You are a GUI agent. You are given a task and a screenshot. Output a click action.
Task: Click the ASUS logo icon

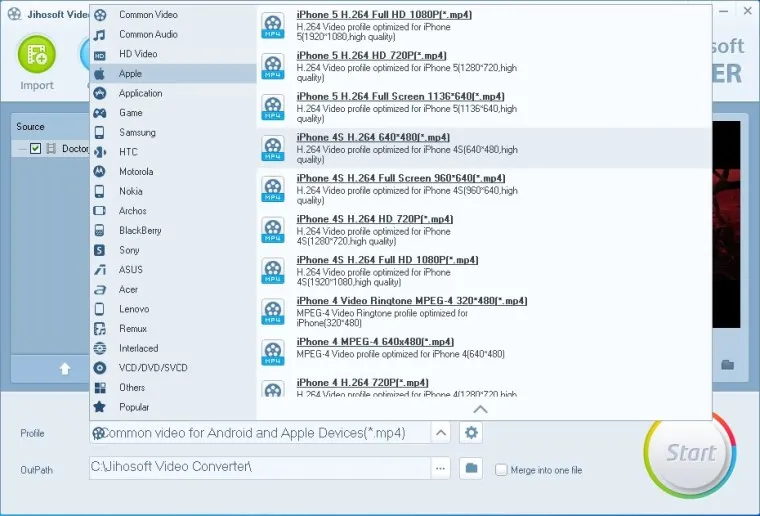(x=100, y=270)
